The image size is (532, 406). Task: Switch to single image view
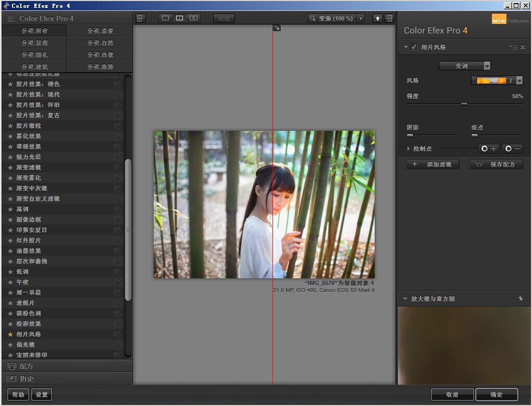click(x=165, y=18)
